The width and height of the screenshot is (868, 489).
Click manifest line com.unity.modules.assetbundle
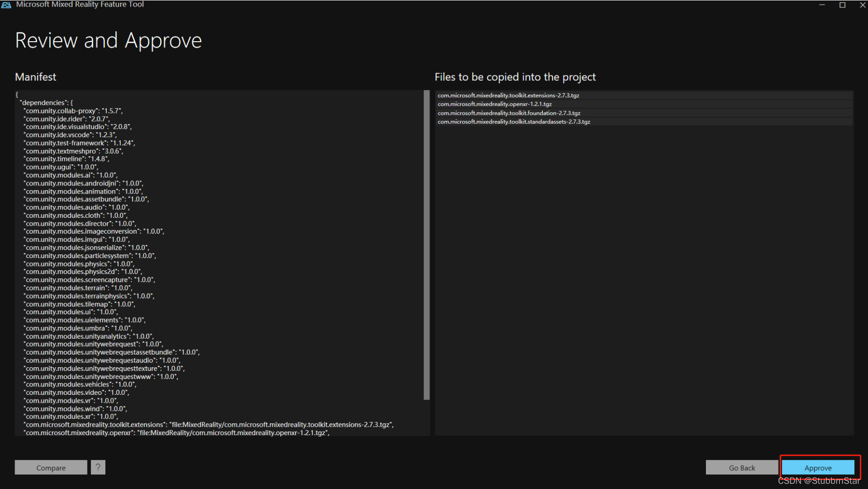(86, 199)
